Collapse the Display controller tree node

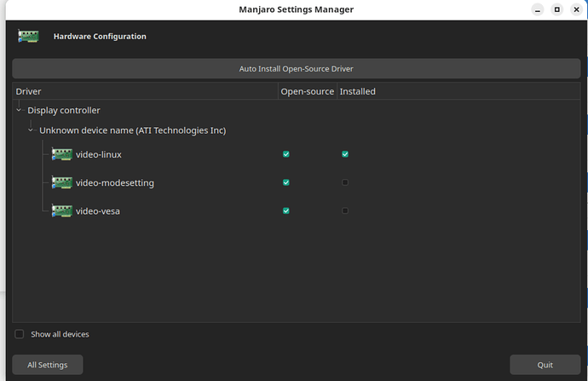click(x=19, y=110)
